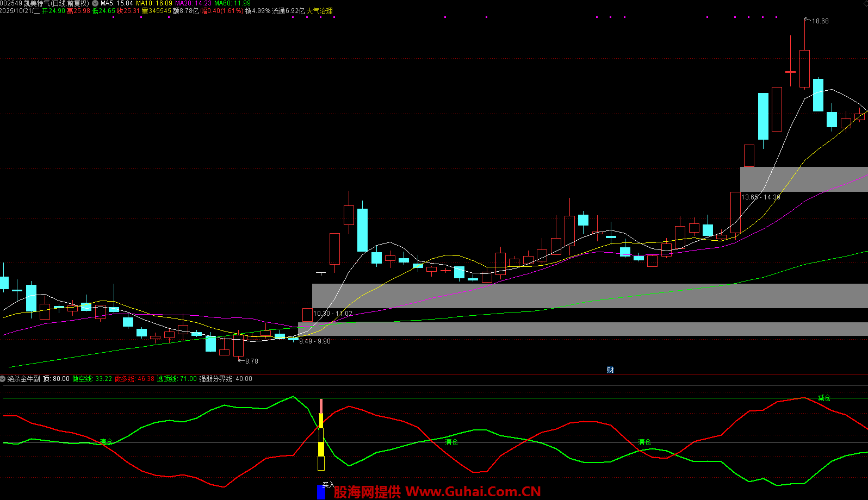The height and width of the screenshot is (500, 868).
Task: Click the gray 9.49 - 9.90 gap zone
Action: (544, 329)
